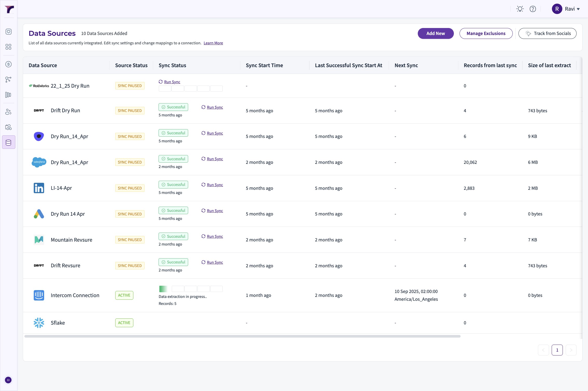Open the dashboard grid sidebar icon
This screenshot has width=588, height=391.
click(9, 47)
